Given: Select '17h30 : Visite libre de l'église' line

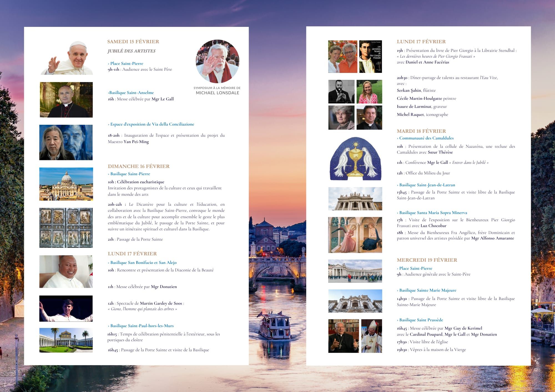Looking at the screenshot, I should coord(422,342).
